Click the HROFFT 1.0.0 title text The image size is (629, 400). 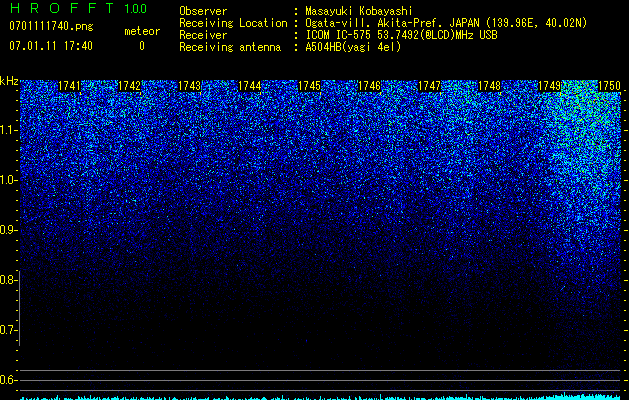click(78, 8)
